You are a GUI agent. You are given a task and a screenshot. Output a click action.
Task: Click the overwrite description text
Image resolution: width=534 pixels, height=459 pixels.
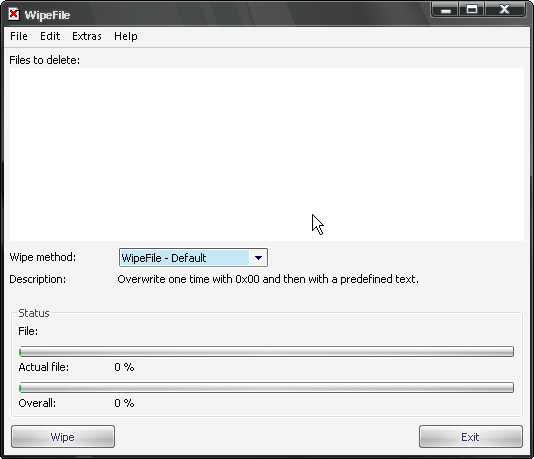click(268, 279)
